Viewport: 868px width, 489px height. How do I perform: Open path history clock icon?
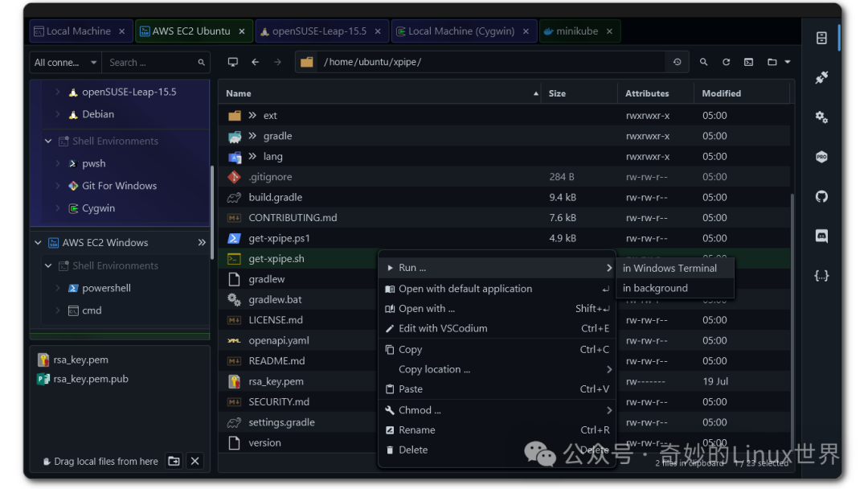pos(677,62)
